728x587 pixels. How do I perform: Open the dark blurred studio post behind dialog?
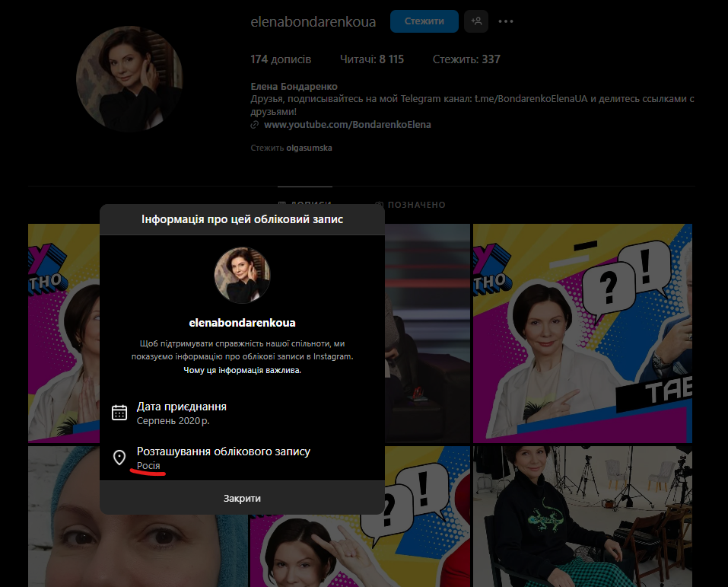pos(428,333)
